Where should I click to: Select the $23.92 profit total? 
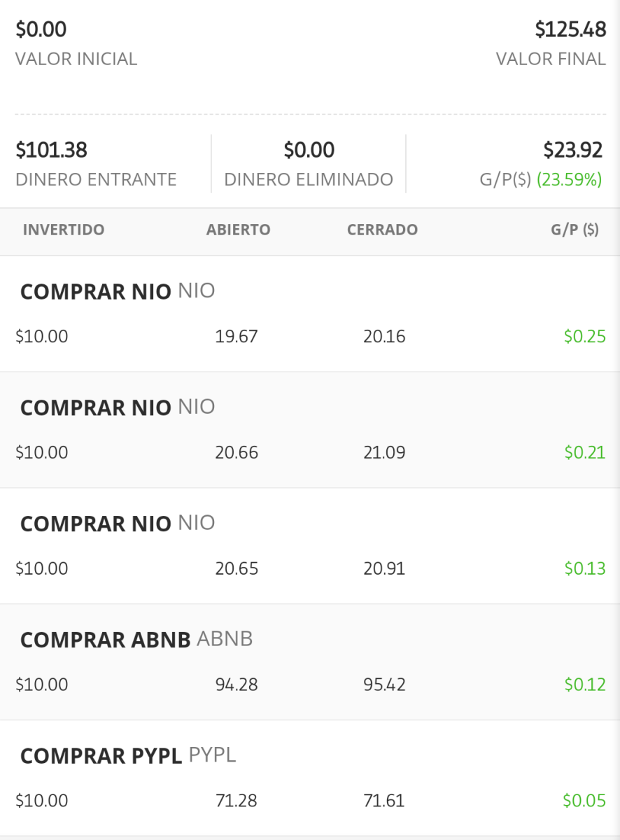[x=573, y=150]
